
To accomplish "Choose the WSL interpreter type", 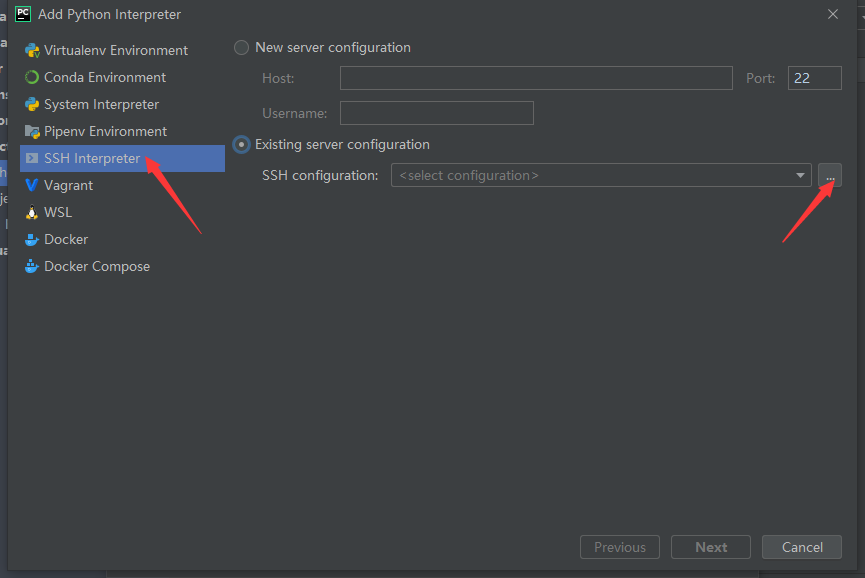I will (x=122, y=213).
